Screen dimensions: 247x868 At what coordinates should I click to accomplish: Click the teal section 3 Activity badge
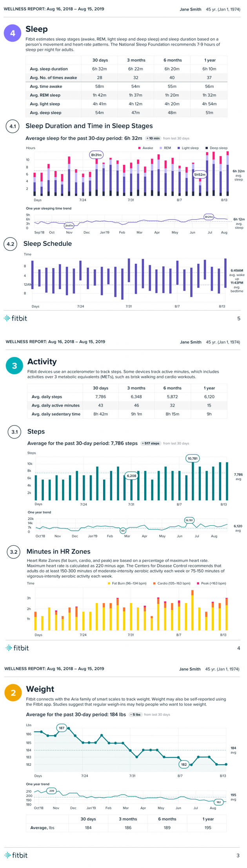point(15,365)
